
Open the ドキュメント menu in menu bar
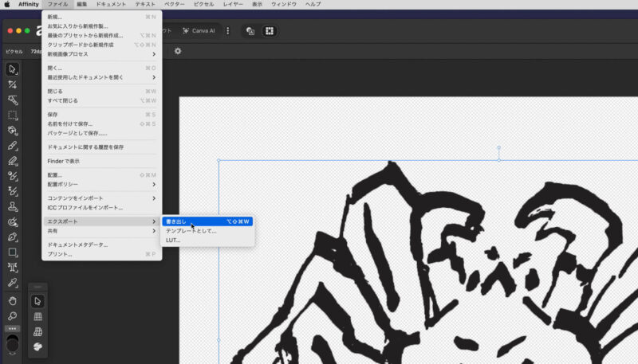111,4
